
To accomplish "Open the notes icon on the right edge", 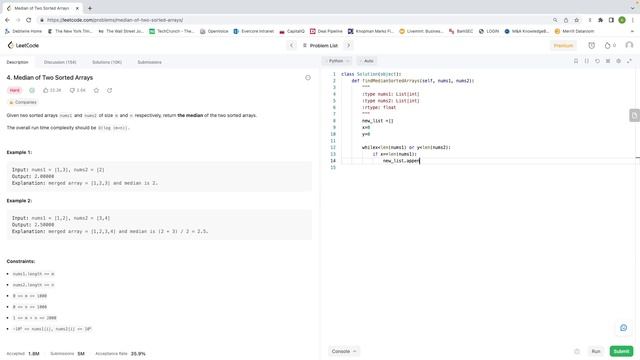I will point(634,116).
